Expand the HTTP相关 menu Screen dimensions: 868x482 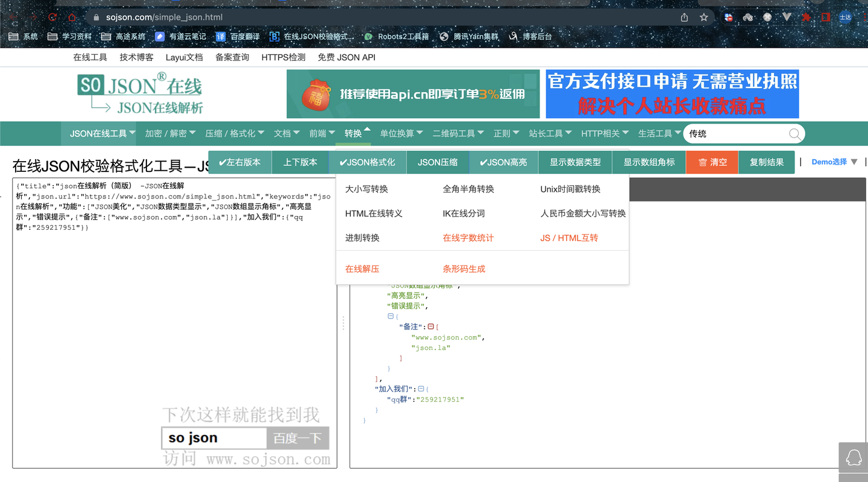(605, 133)
